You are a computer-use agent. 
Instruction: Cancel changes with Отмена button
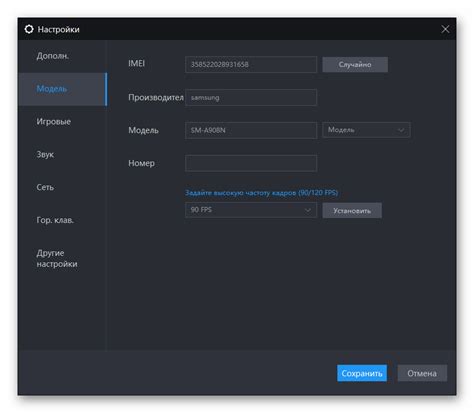tap(422, 373)
